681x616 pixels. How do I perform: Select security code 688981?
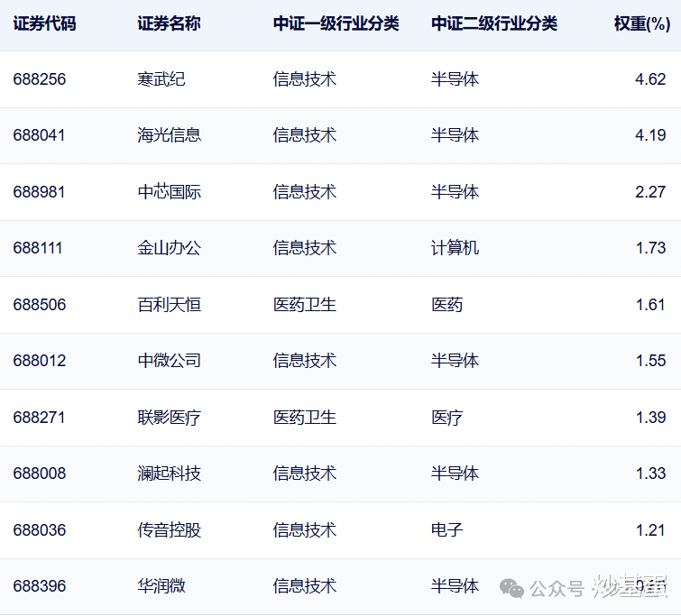pyautogui.click(x=39, y=191)
